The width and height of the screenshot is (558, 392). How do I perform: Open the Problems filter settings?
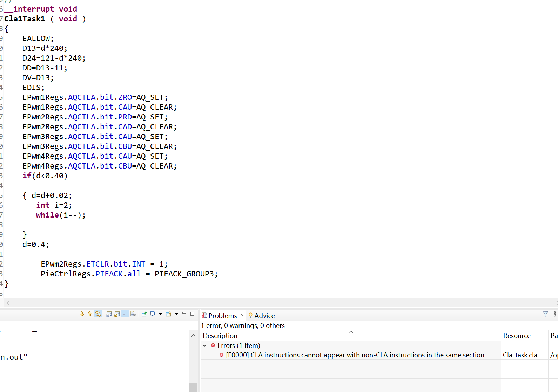(545, 314)
